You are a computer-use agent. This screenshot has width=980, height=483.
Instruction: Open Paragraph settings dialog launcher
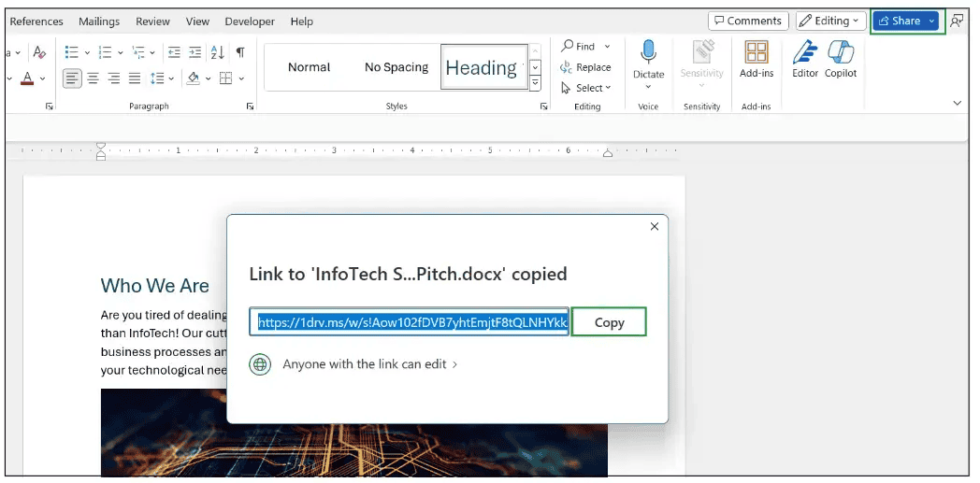tap(250, 107)
